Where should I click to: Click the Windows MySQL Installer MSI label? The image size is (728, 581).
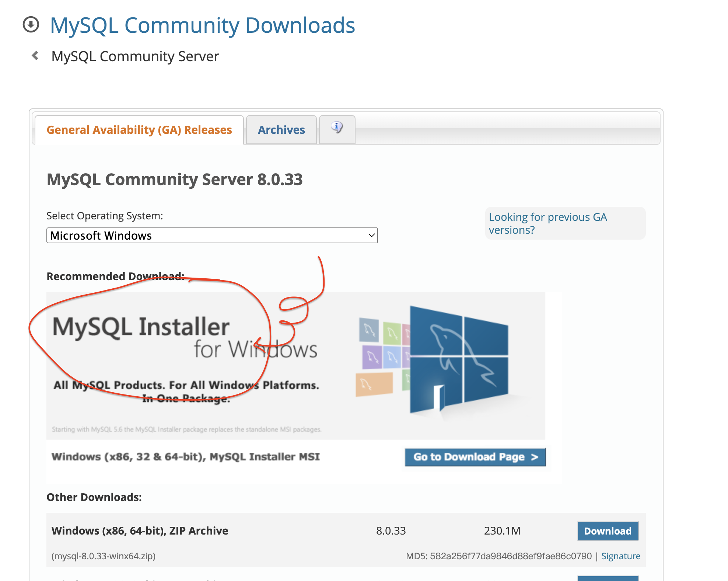[186, 456]
